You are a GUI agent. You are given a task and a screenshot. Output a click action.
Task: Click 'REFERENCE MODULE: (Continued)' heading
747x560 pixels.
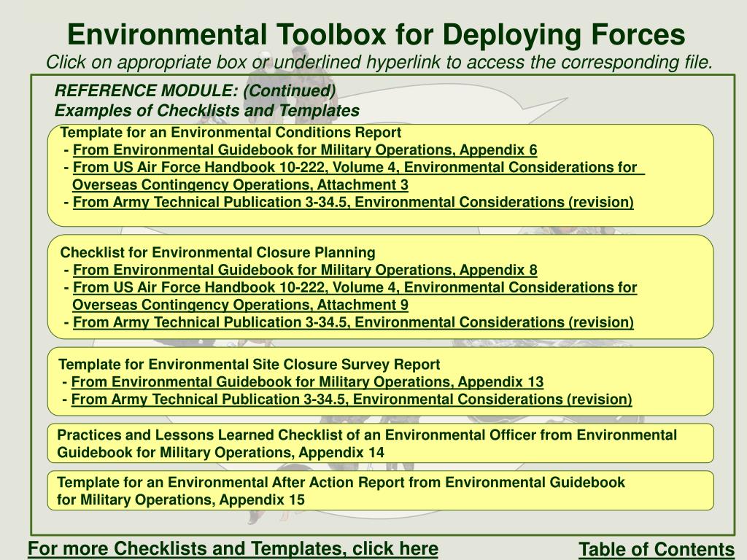coord(195,90)
